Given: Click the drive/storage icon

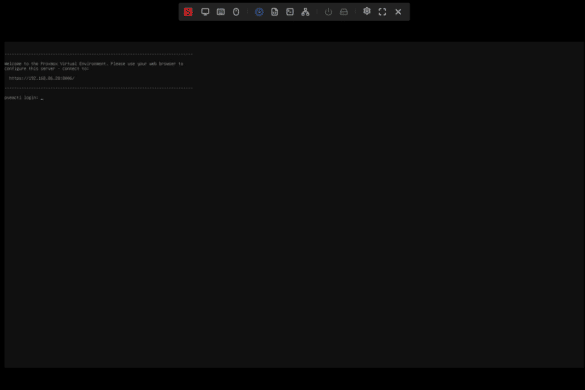Looking at the screenshot, I should tap(344, 12).
